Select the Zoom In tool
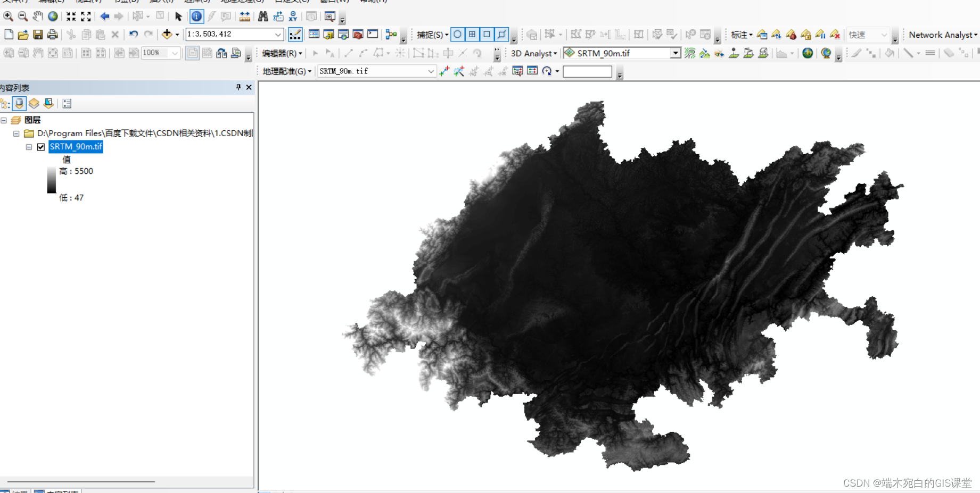Image resolution: width=980 pixels, height=493 pixels. pyautogui.click(x=8, y=16)
